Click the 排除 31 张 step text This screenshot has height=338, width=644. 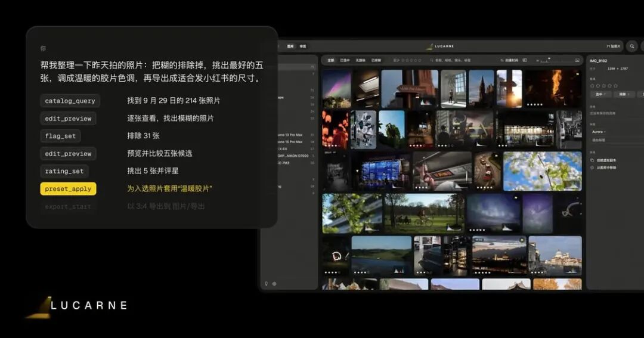pyautogui.click(x=143, y=135)
